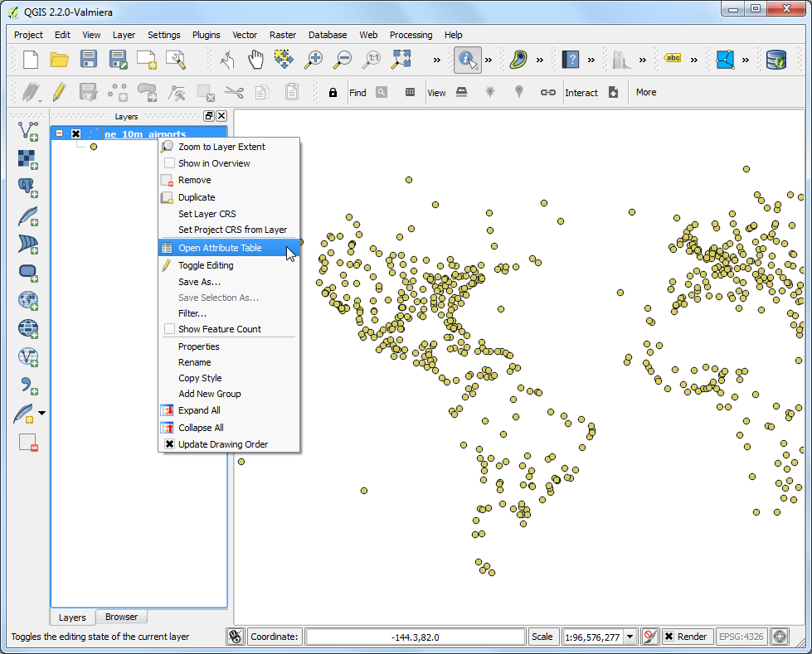Viewport: 812px width, 654px height.
Task: Activate the Identify Features tool
Action: point(468,60)
